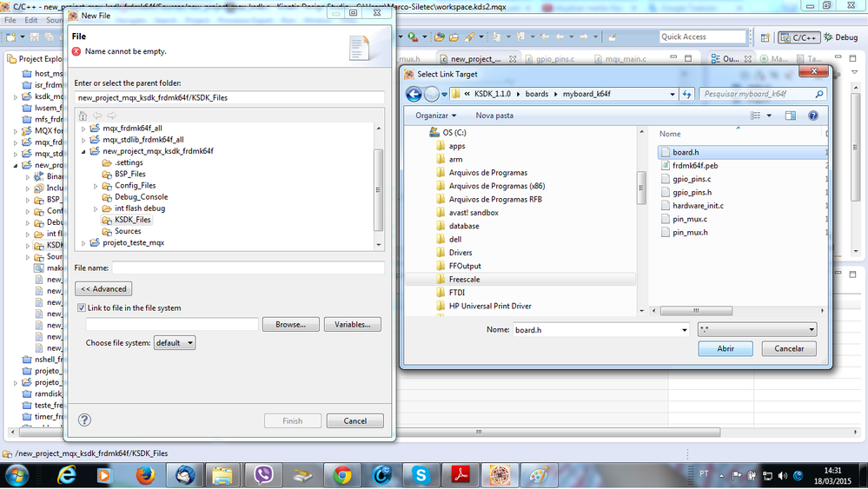Image resolution: width=868 pixels, height=489 pixels.
Task: Click the volume icon in the system tray
Action: [782, 476]
